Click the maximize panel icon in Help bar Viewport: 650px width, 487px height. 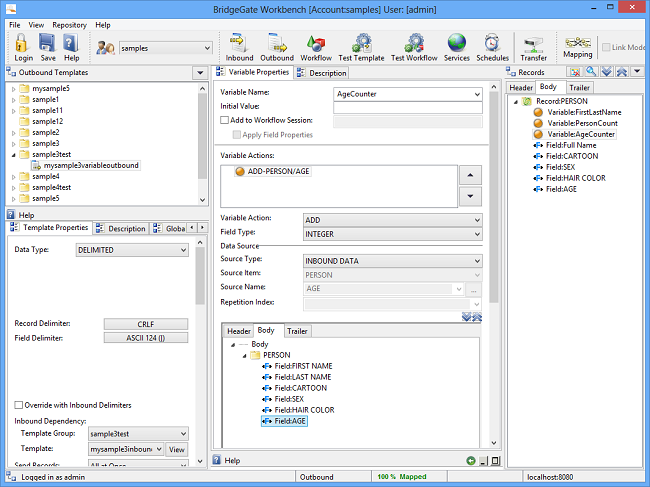pos(495,461)
